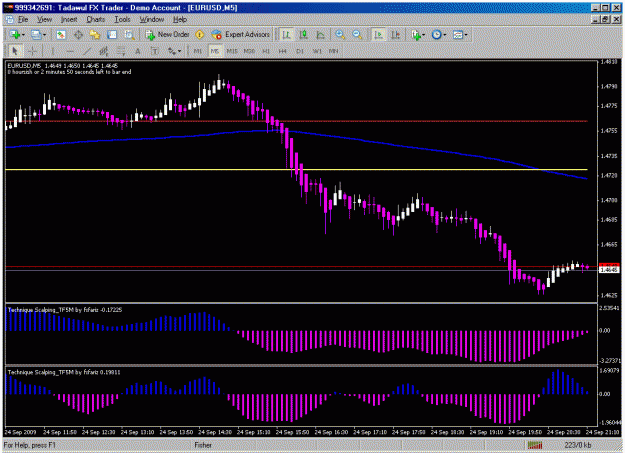This screenshot has height=453, width=625.
Task: Zoom in on the chart
Action: 340,35
